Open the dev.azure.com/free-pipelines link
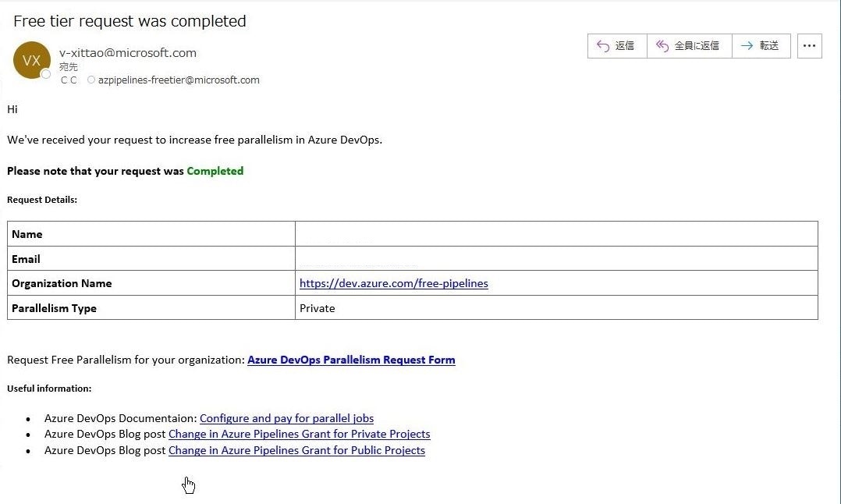Screen dimensions: 841x504 click(394, 283)
